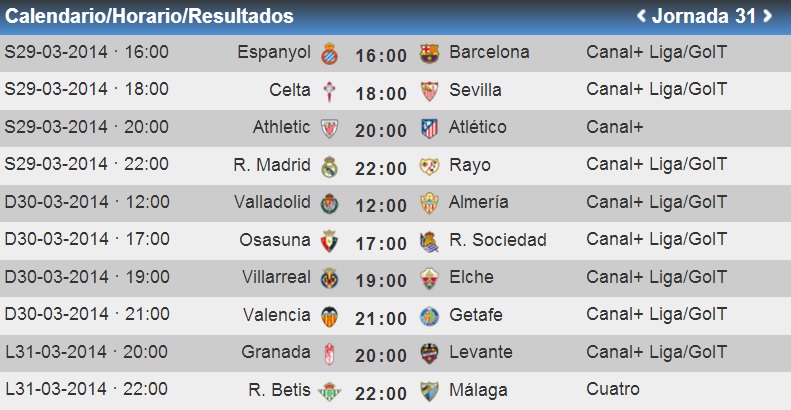The width and height of the screenshot is (791, 410).
Task: Click the Athletic vs Atlético 20:00 time
Action: pos(381,131)
